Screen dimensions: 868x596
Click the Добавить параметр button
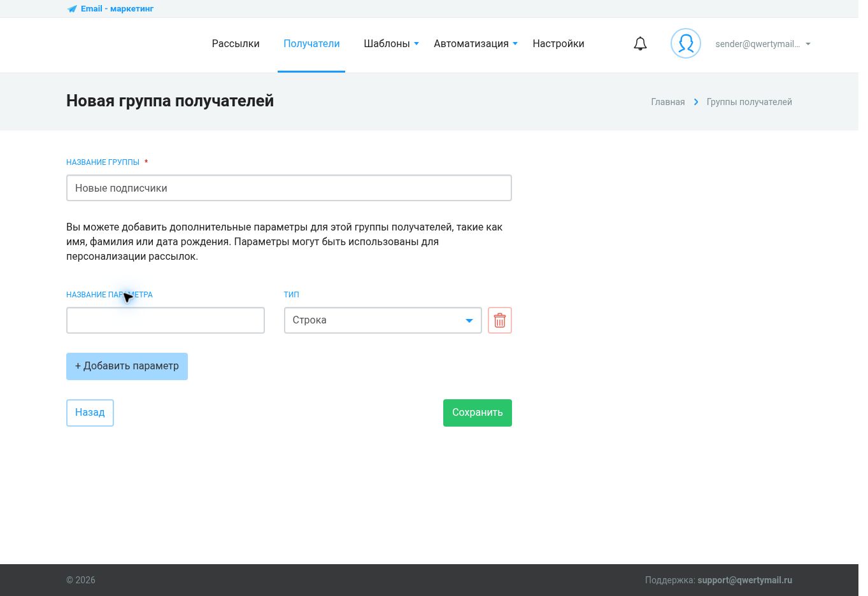click(x=127, y=366)
